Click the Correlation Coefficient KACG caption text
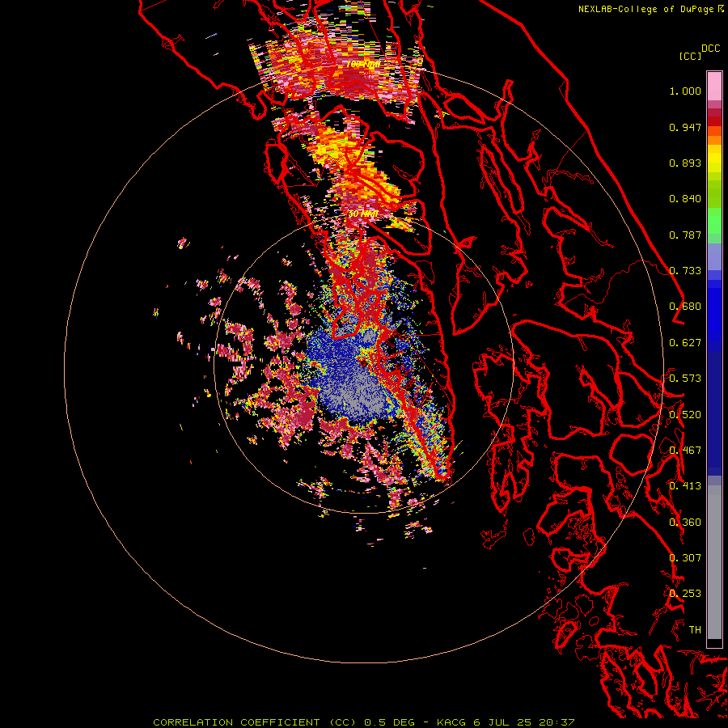The height and width of the screenshot is (728, 728). click(x=364, y=722)
